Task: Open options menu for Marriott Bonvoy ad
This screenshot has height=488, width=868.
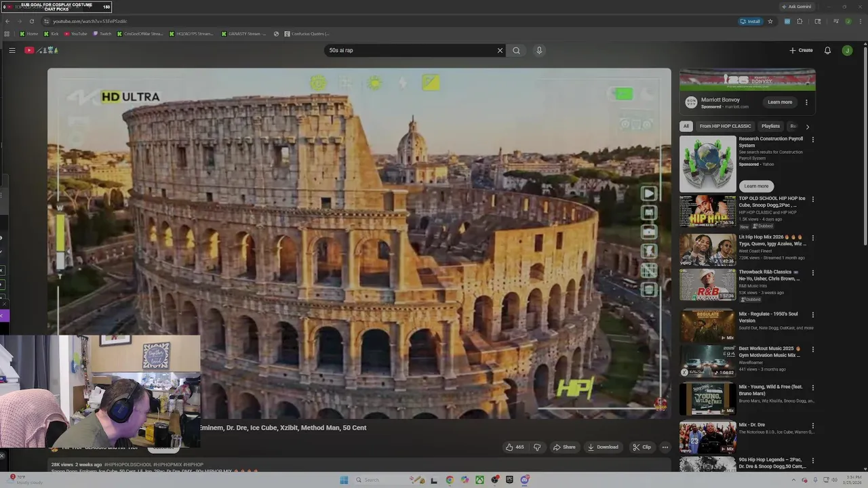Action: pos(806,102)
